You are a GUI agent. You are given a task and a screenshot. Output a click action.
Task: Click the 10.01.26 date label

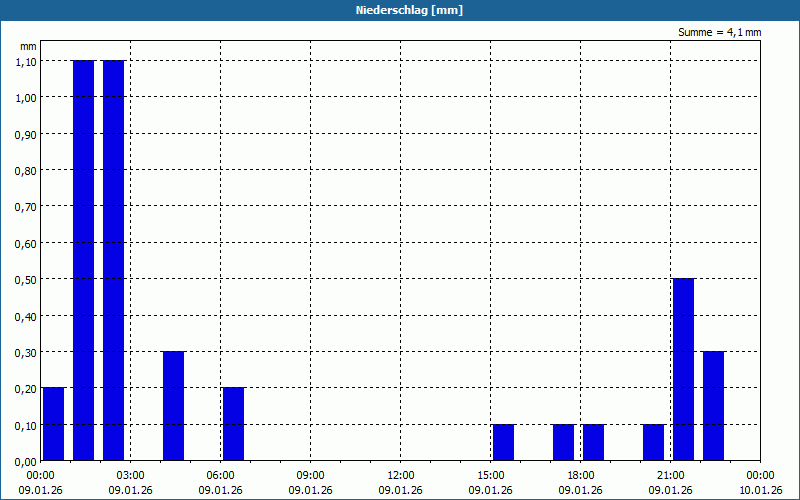(x=760, y=490)
